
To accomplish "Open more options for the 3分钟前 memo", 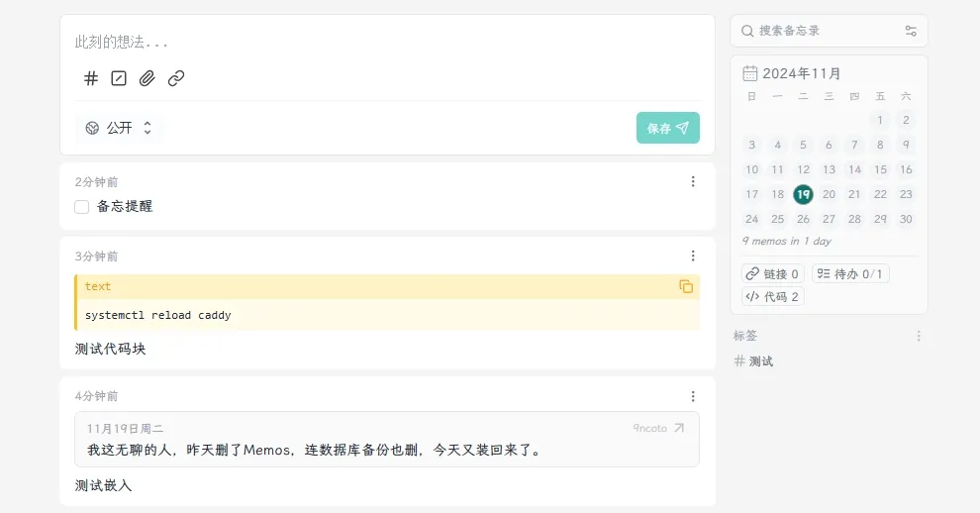I will point(693,256).
